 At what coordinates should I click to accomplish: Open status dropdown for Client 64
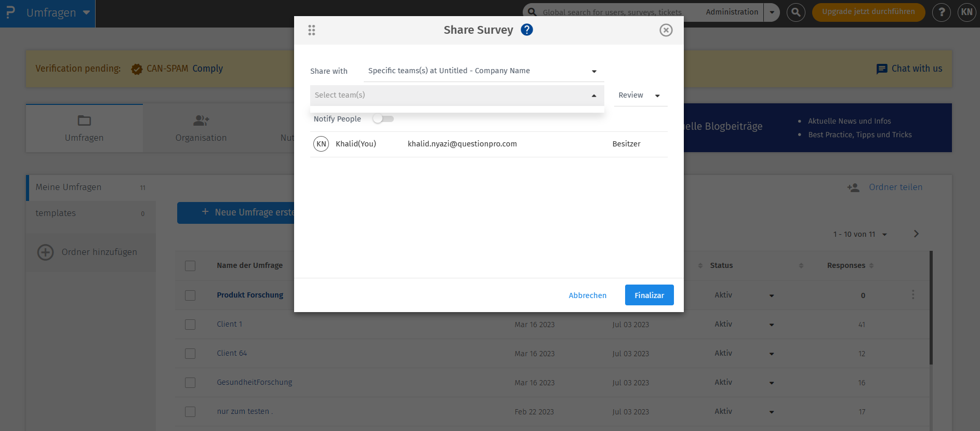[x=772, y=354]
